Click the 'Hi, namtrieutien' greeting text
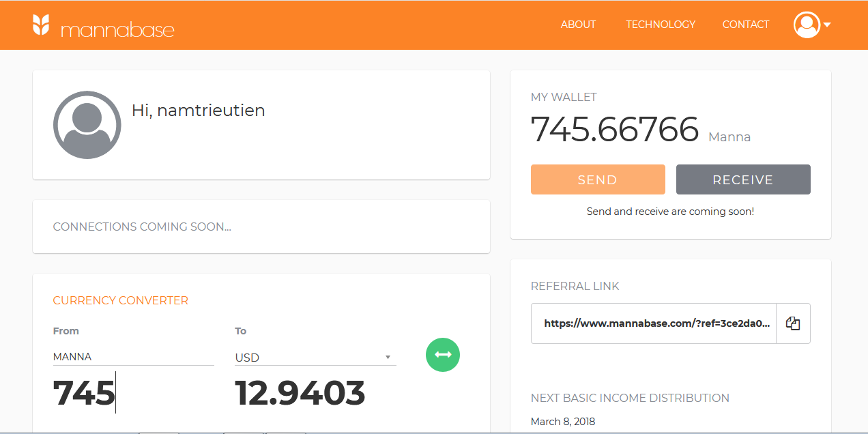Image resolution: width=868 pixels, height=434 pixels. click(x=198, y=110)
